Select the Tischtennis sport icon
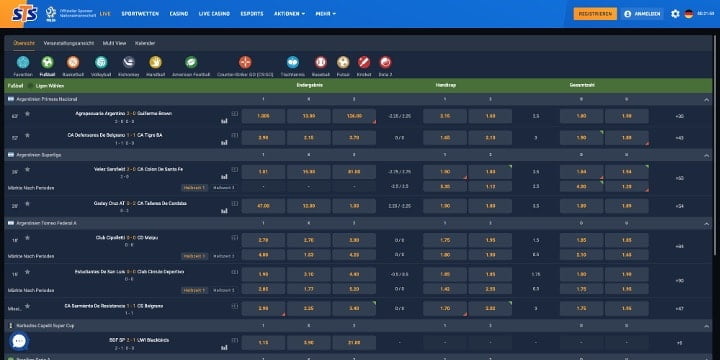Screen dimensions: 720x360 click(x=292, y=62)
